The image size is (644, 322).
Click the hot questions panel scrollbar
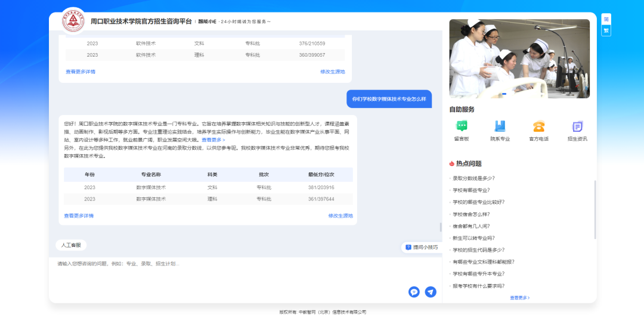click(595, 209)
